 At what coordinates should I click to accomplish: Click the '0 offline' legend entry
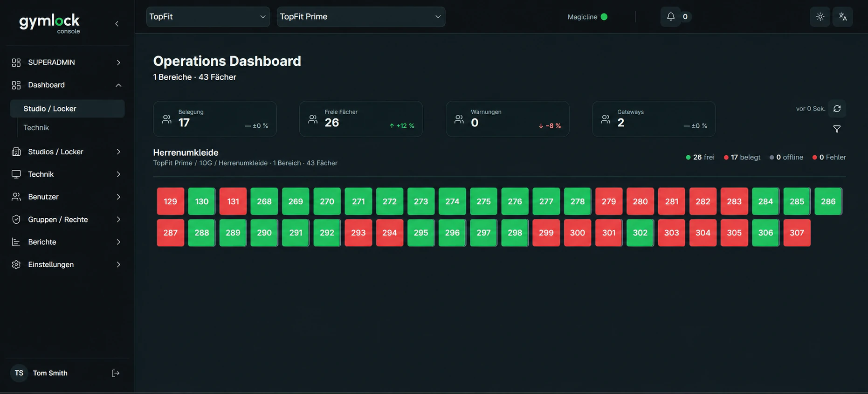point(786,158)
